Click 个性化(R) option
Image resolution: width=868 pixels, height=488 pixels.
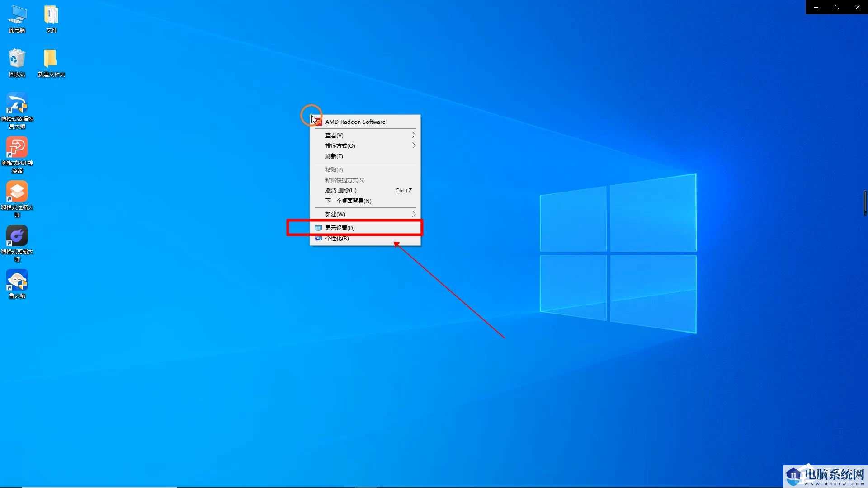[337, 238]
